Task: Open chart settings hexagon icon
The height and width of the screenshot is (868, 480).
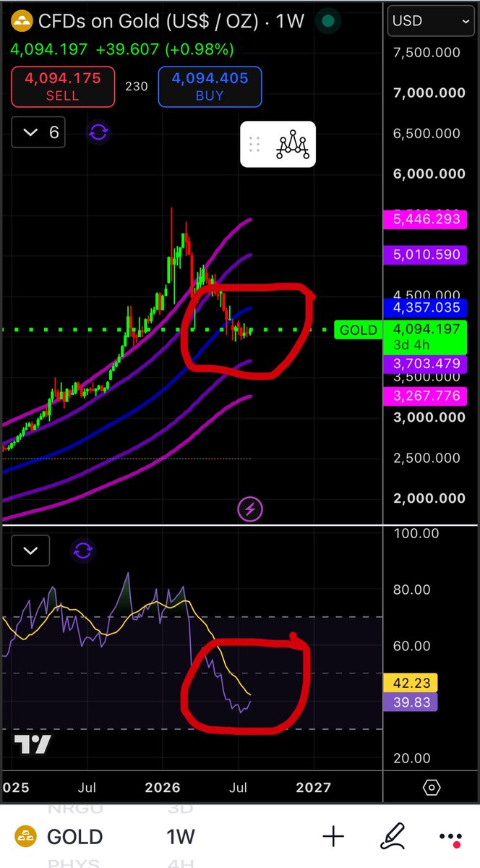Action: tap(432, 787)
